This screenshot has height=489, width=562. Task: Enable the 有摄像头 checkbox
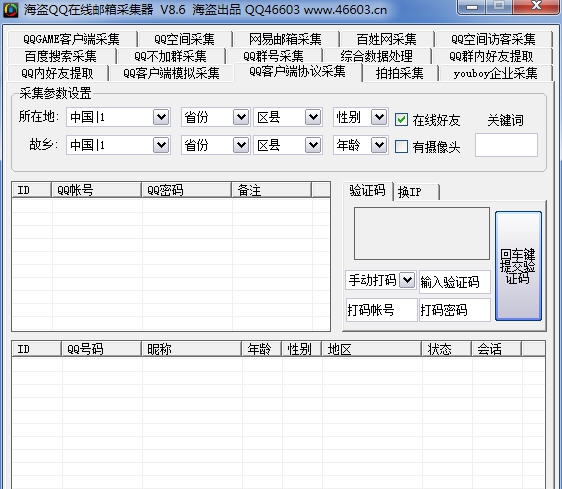pos(401,146)
